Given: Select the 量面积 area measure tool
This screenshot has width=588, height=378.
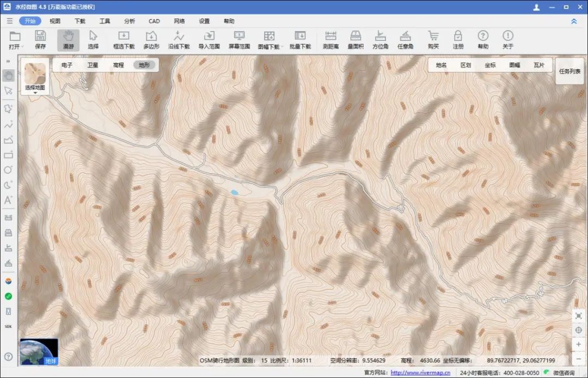Looking at the screenshot, I should pyautogui.click(x=356, y=40).
